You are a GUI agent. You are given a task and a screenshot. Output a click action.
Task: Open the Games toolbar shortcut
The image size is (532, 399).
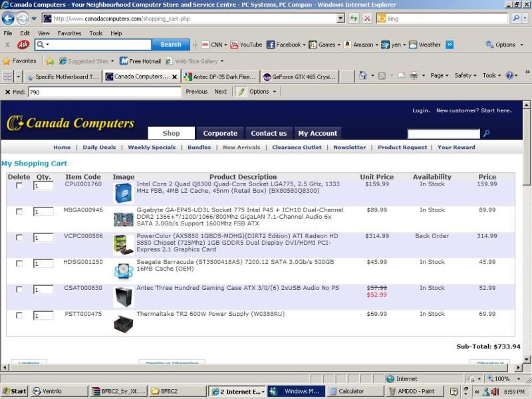tap(324, 45)
